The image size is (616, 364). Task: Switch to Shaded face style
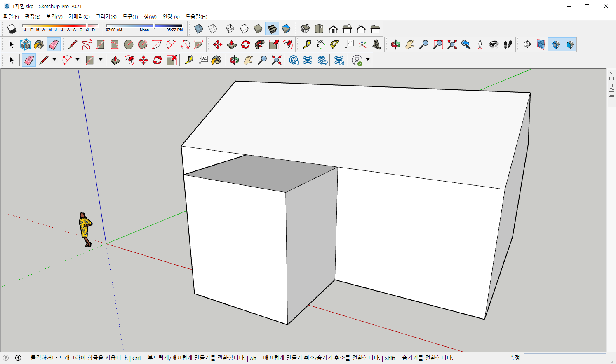tap(258, 29)
